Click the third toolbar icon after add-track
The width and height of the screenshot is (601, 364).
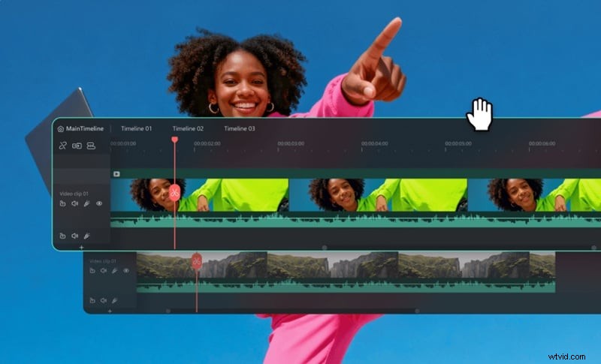[91, 146]
